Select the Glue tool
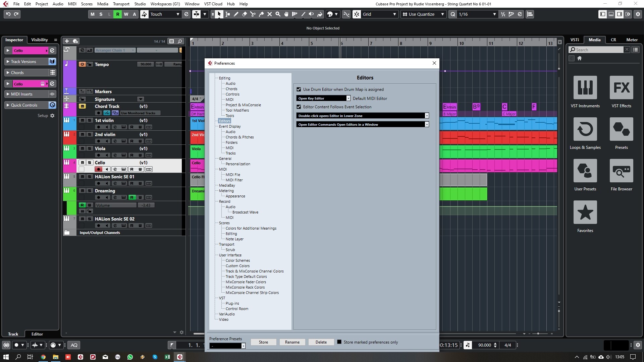The width and height of the screenshot is (644, 362). point(261,14)
